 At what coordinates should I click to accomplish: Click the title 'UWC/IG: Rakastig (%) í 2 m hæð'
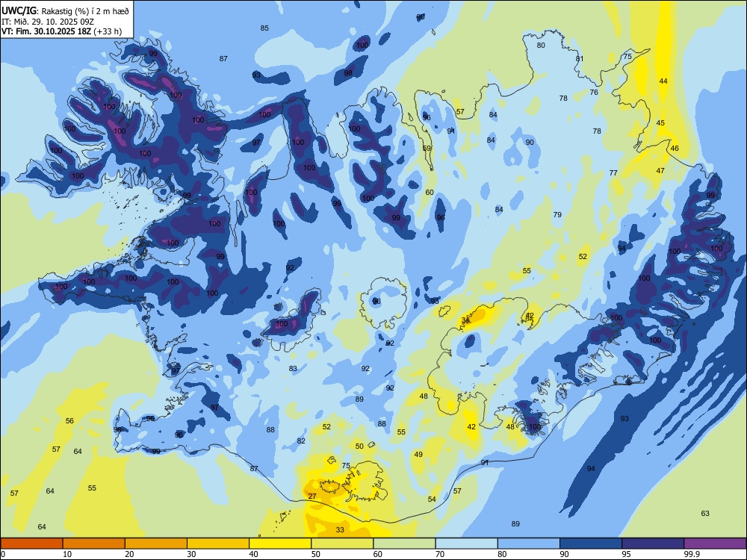pyautogui.click(x=65, y=11)
